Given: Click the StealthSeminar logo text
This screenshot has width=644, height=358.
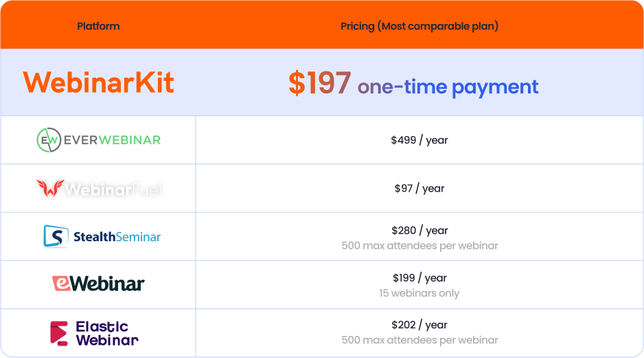Looking at the screenshot, I should (x=115, y=237).
